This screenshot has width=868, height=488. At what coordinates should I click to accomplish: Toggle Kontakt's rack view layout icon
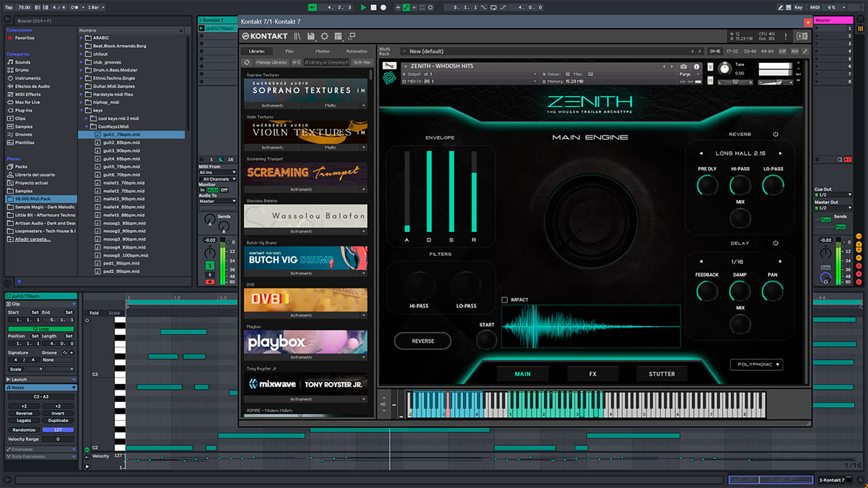[338, 36]
